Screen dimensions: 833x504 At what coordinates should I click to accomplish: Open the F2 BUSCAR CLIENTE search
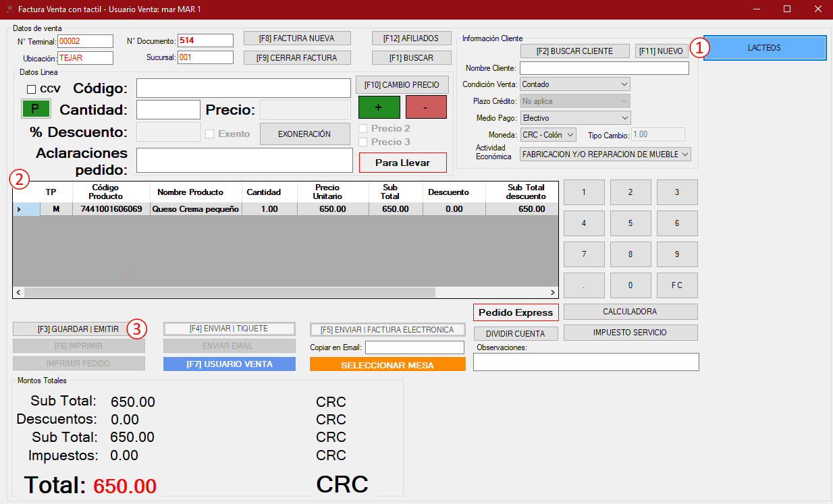pos(574,51)
